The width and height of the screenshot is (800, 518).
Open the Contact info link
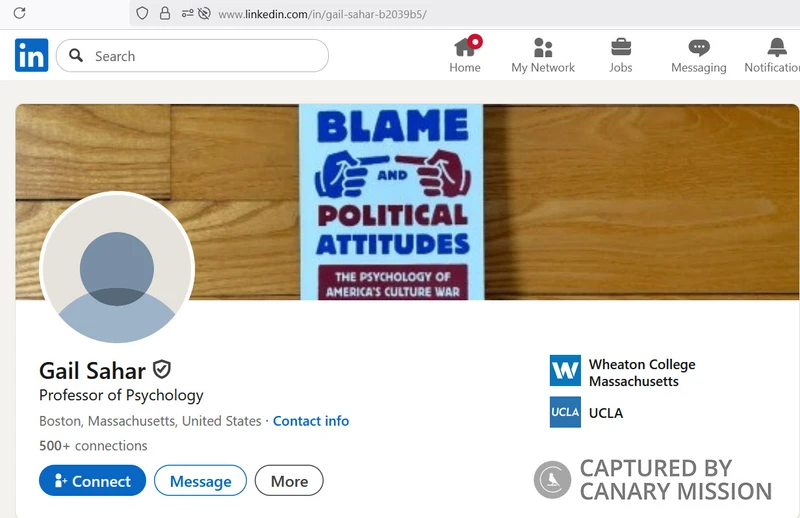[311, 421]
